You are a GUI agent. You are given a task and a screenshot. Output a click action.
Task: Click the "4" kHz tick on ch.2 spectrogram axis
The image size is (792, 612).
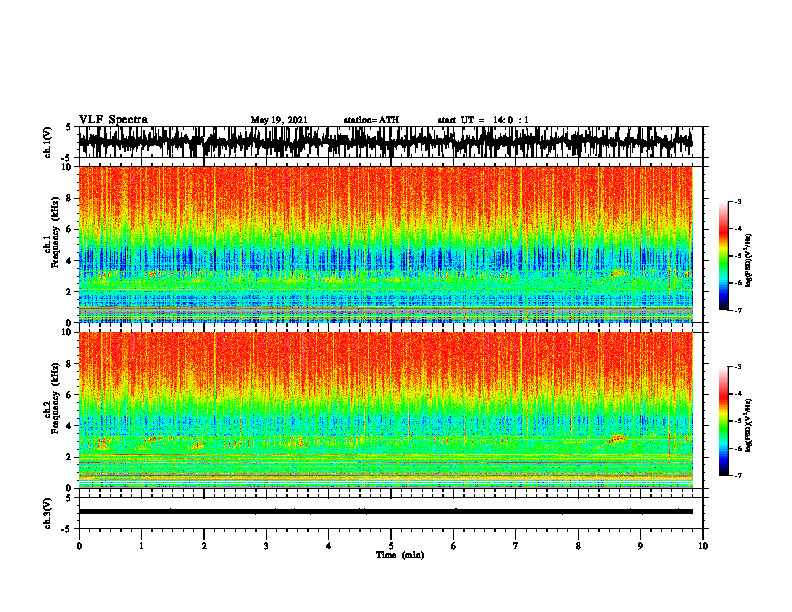pyautogui.click(x=71, y=426)
